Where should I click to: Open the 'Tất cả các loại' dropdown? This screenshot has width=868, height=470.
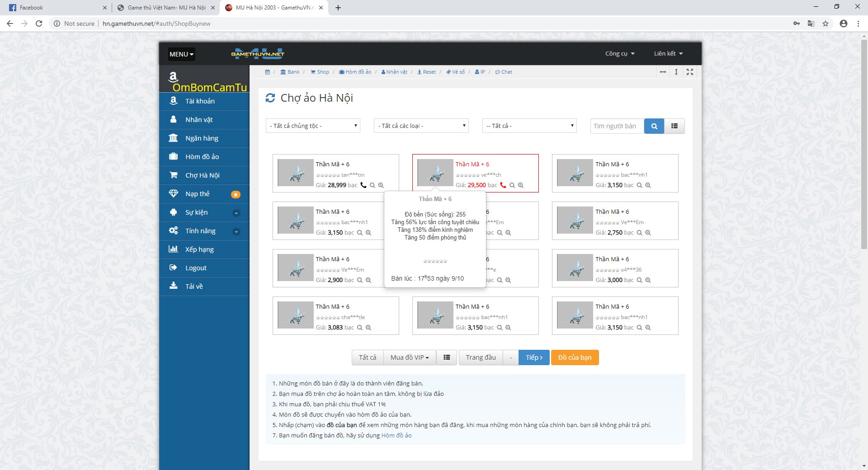(421, 126)
